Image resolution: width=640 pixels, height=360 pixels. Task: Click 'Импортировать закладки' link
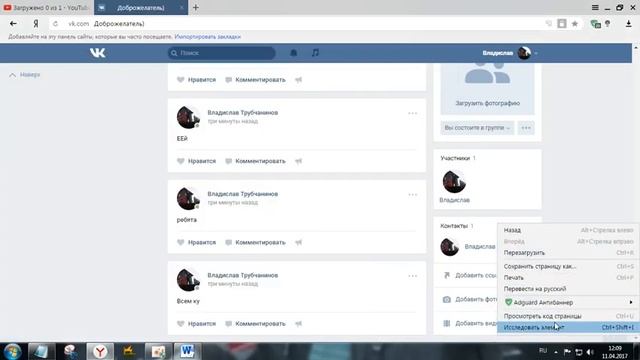pyautogui.click(x=207, y=37)
